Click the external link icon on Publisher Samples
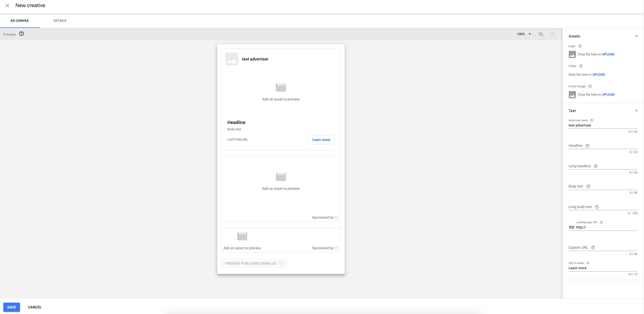Image resolution: width=644 pixels, height=314 pixels. tap(280, 263)
